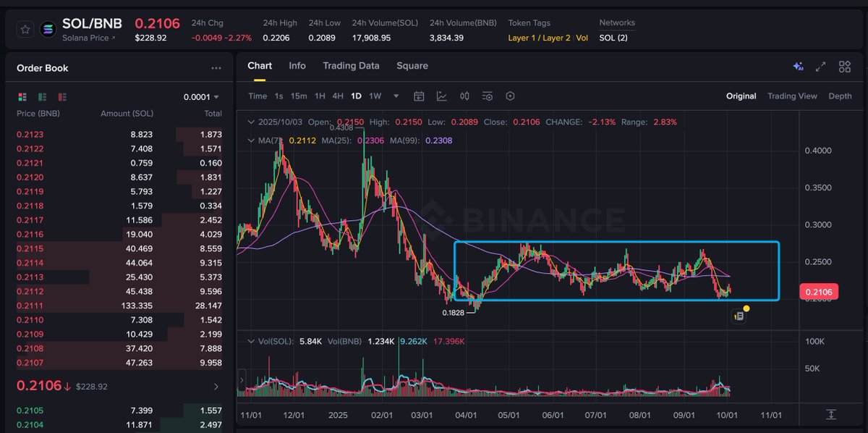Image resolution: width=868 pixels, height=433 pixels.
Task: Click the 24h High value 0.2206
Action: [x=276, y=38]
